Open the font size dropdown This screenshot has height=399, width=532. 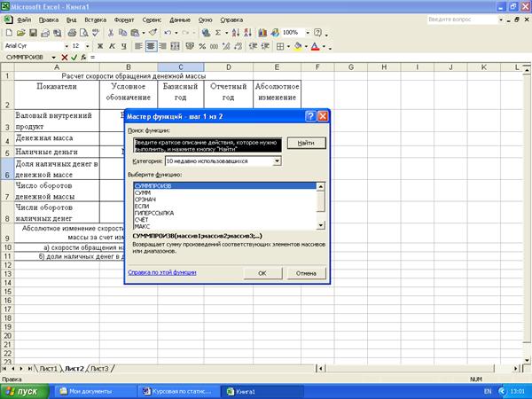[86, 45]
